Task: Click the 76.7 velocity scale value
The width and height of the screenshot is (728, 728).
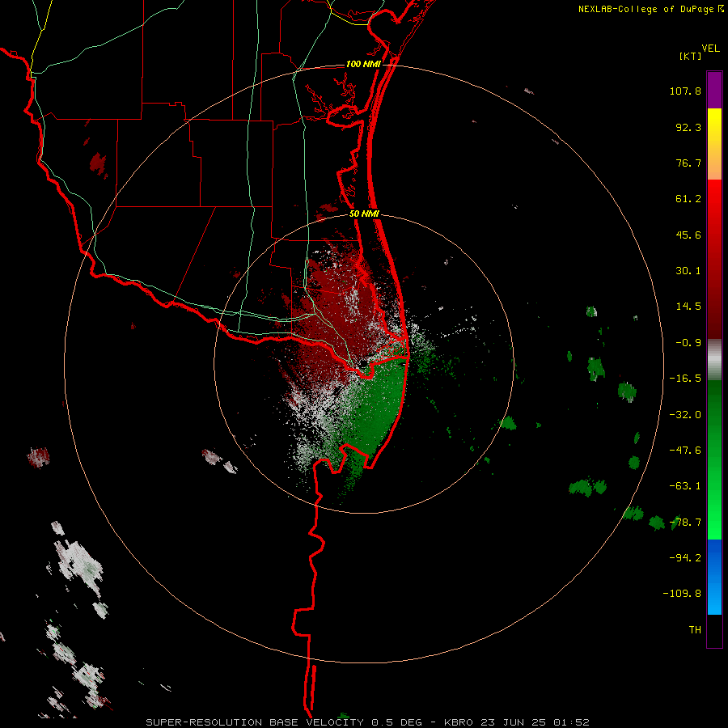Action: point(688,163)
